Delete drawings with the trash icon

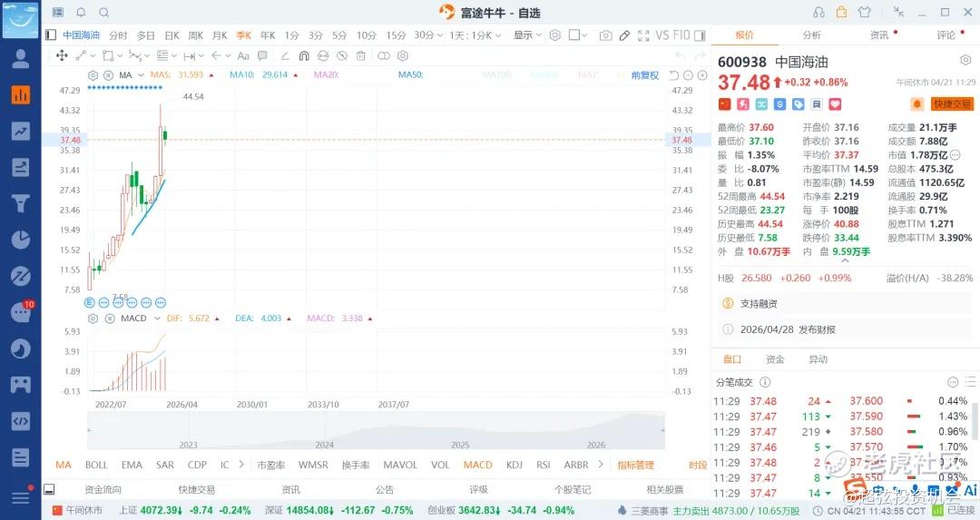[x=360, y=55]
